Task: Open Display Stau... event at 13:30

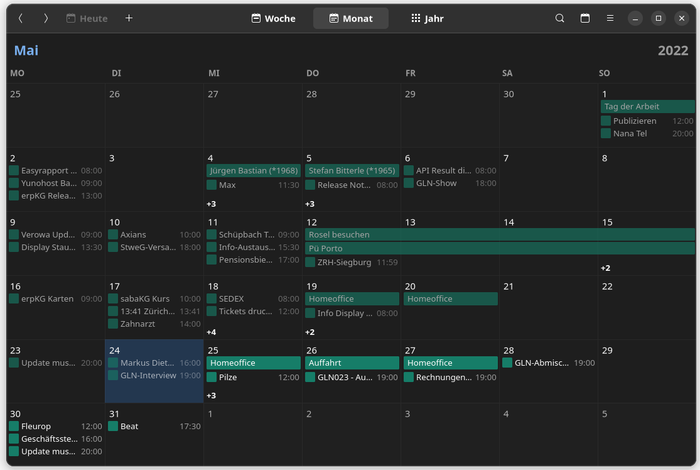Action: (56, 247)
